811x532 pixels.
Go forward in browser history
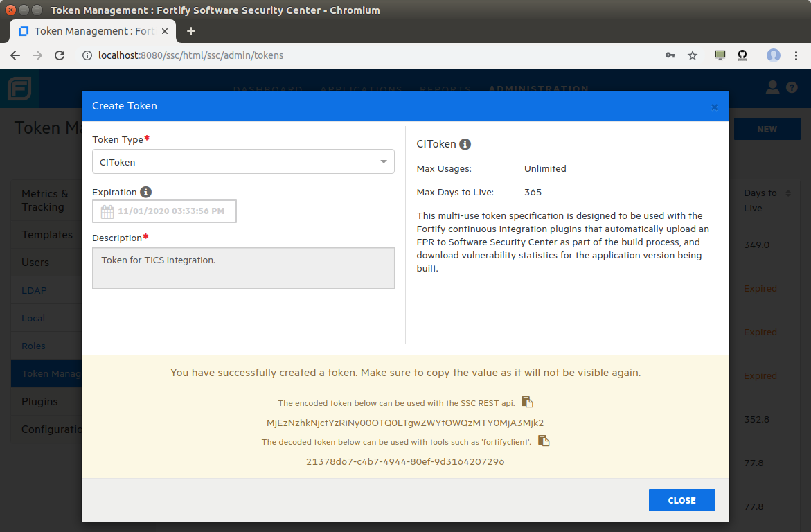coord(37,55)
